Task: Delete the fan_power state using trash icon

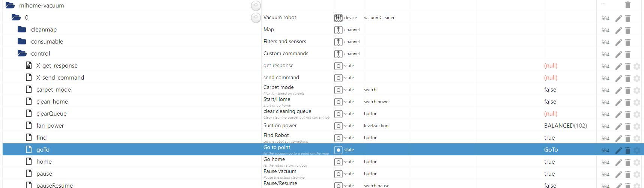Action: (x=627, y=126)
